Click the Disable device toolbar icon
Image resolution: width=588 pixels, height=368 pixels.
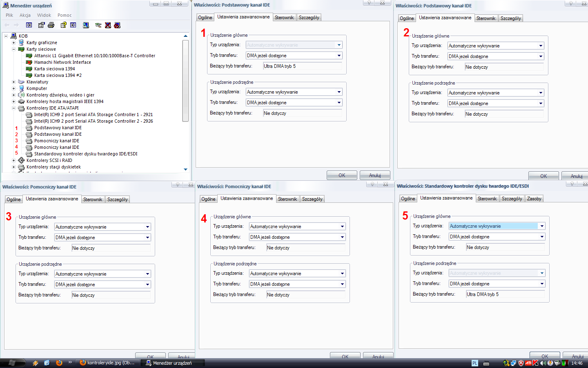(x=117, y=25)
